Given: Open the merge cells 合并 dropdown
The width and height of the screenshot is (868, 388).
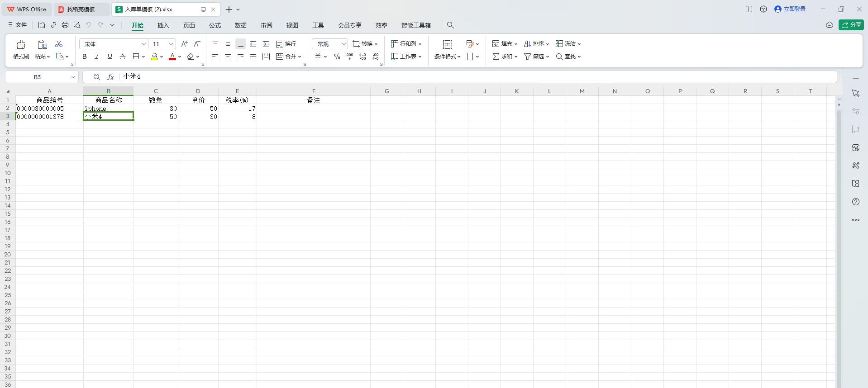Looking at the screenshot, I should coord(289,57).
